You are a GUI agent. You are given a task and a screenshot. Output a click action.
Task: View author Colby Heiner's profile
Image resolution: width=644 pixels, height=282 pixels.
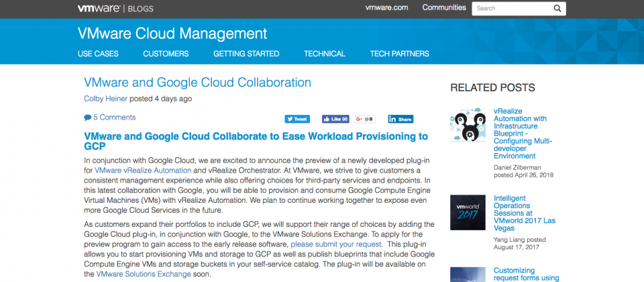pyautogui.click(x=105, y=99)
